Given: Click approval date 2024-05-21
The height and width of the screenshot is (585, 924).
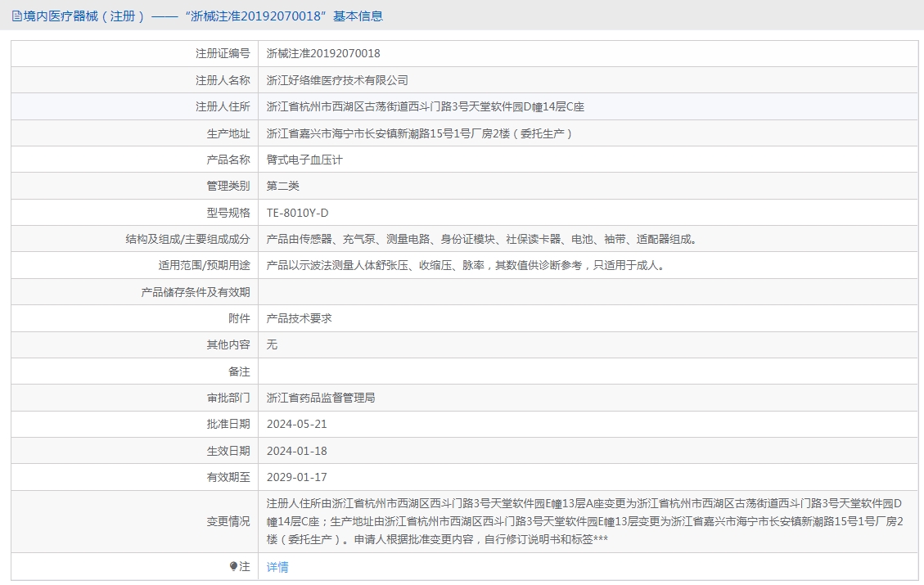Looking at the screenshot, I should coord(296,424).
